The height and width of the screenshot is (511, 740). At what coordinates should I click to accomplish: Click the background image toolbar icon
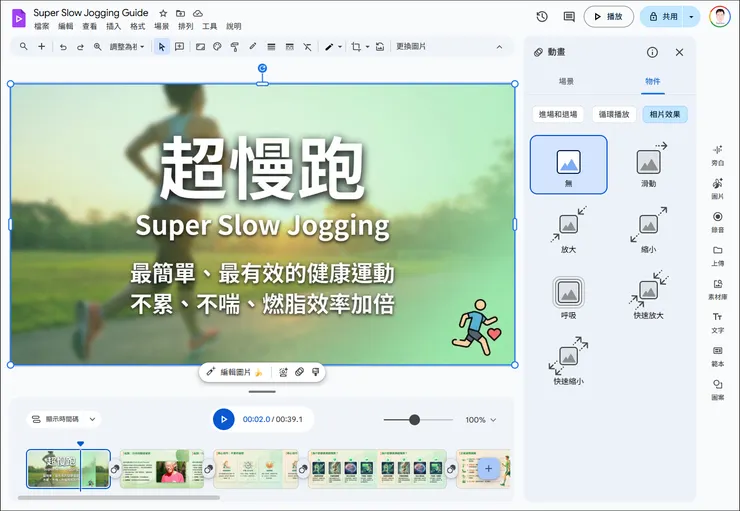[x=200, y=47]
